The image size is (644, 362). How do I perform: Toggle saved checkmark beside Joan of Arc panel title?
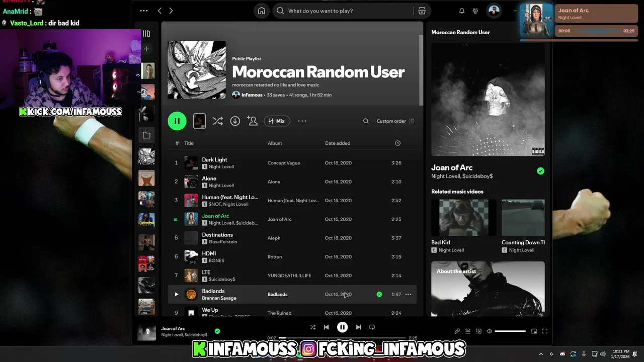pos(540,171)
